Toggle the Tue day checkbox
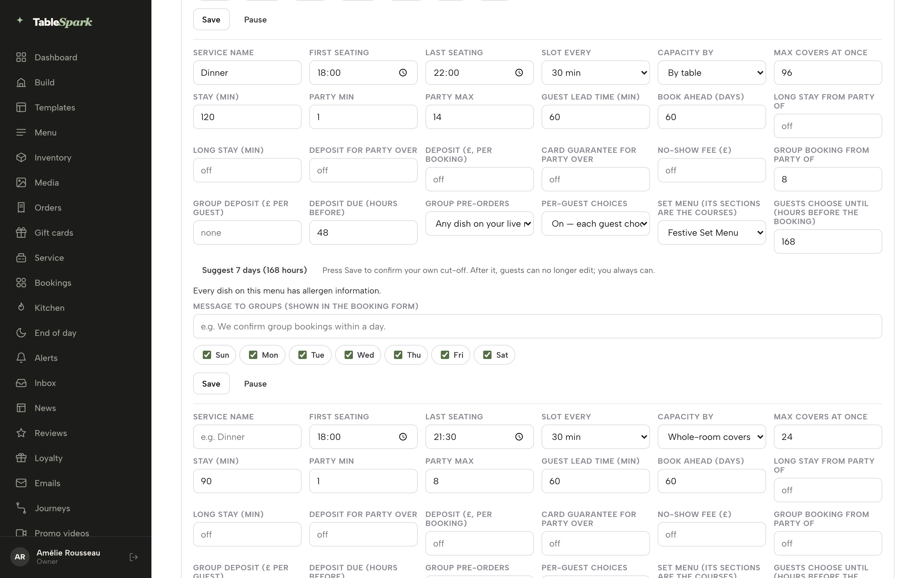Image resolution: width=924 pixels, height=578 pixels. point(303,355)
